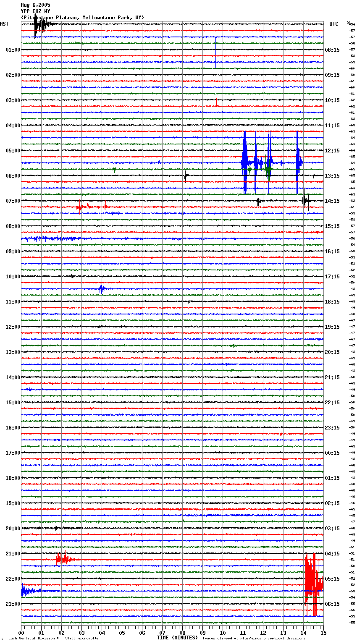Click the "05:00" MST time label
The image size is (357, 644).
(13, 151)
